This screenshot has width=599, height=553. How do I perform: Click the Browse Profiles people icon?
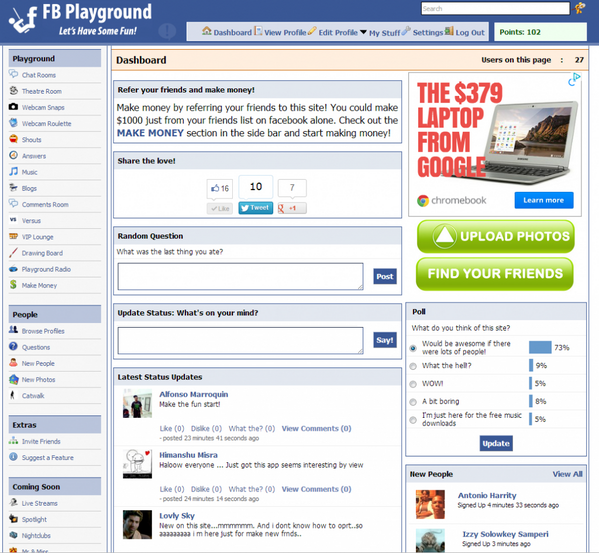pos(13,330)
